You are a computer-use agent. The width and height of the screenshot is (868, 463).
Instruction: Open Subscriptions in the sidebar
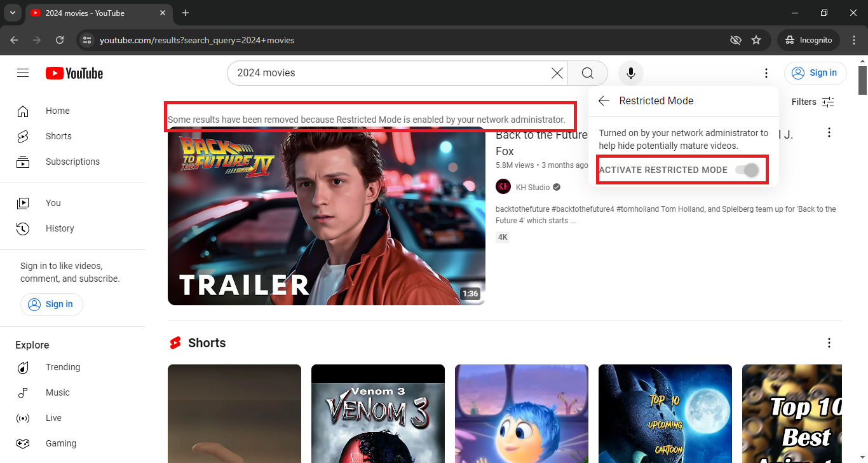point(72,162)
